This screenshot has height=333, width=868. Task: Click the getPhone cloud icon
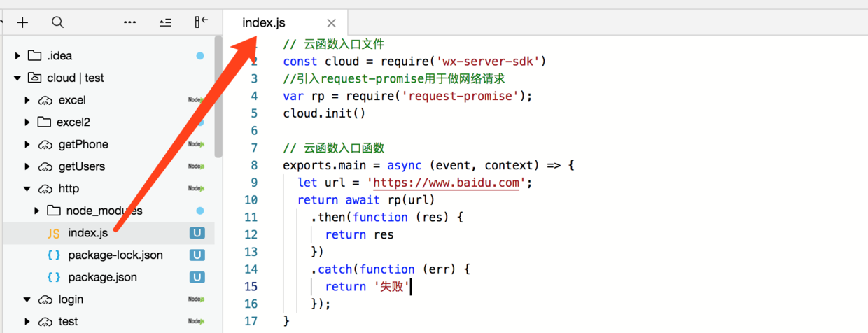(45, 145)
